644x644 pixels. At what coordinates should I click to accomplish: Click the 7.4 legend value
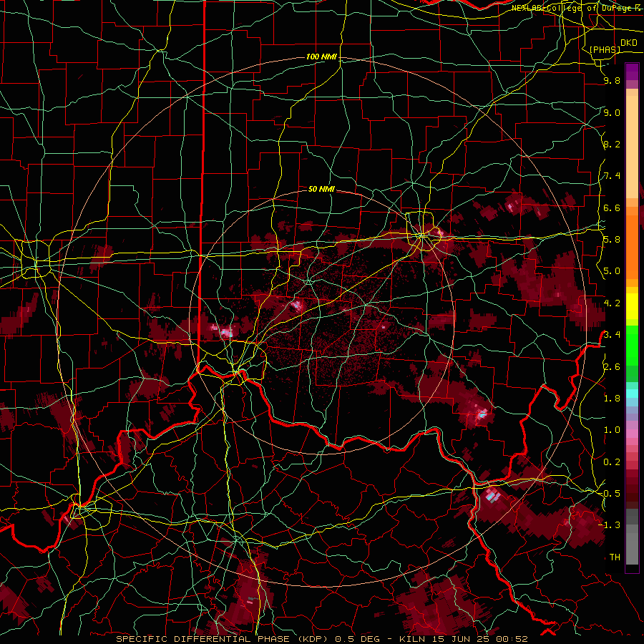612,176
